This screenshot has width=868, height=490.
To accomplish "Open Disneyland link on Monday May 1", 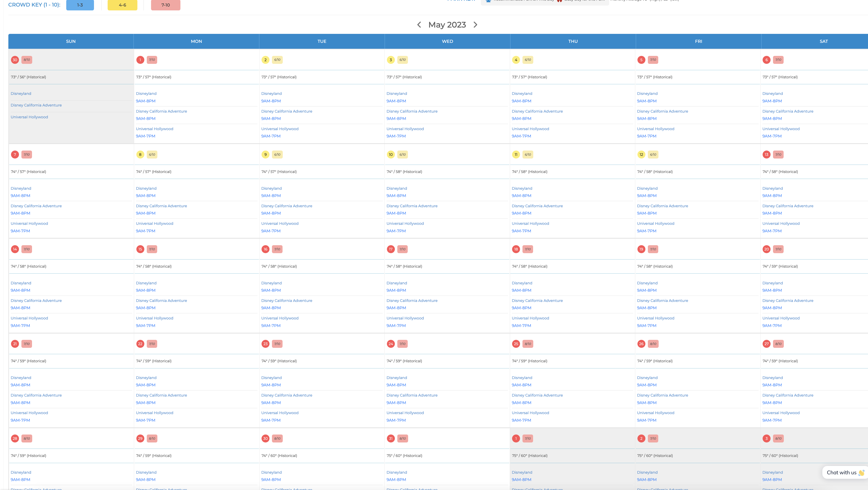I will (146, 93).
